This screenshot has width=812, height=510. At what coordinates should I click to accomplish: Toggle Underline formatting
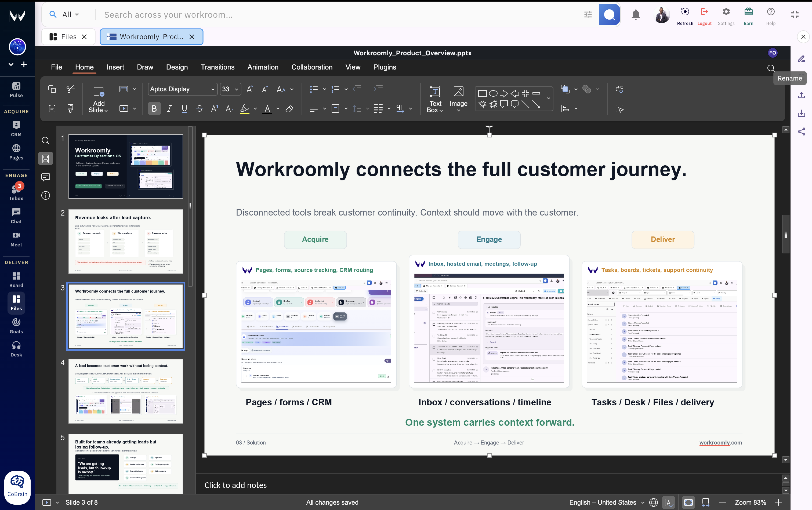coord(184,108)
